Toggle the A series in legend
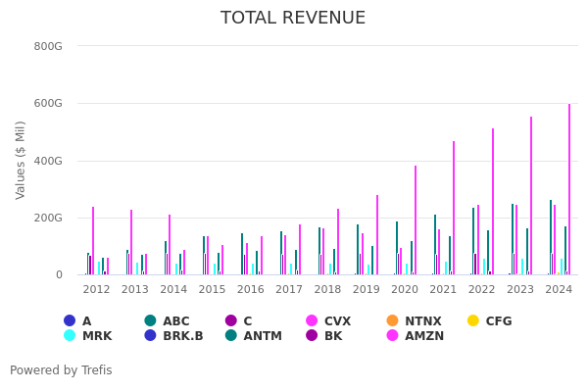Viewport: 588px width, 392px height. pos(78,321)
